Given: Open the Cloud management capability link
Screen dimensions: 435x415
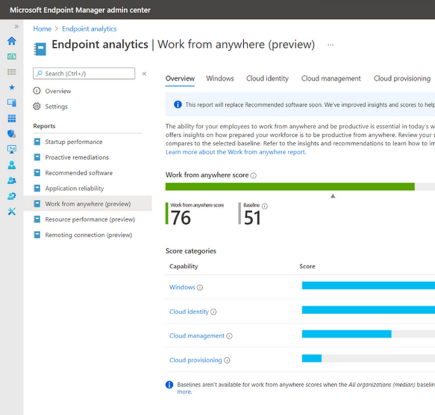Looking at the screenshot, I should (197, 336).
